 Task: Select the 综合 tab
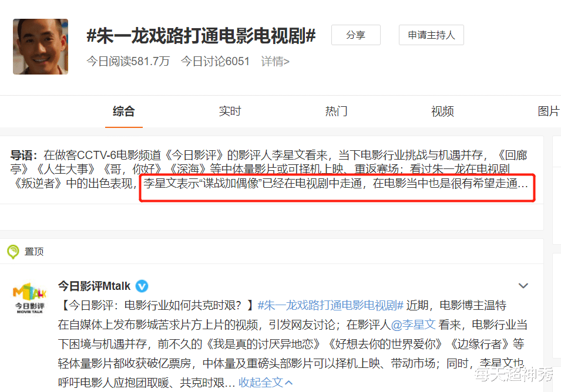tap(124, 111)
